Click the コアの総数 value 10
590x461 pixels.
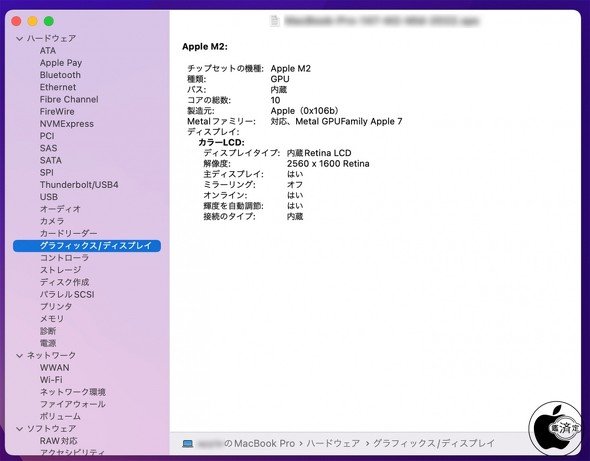point(275,100)
